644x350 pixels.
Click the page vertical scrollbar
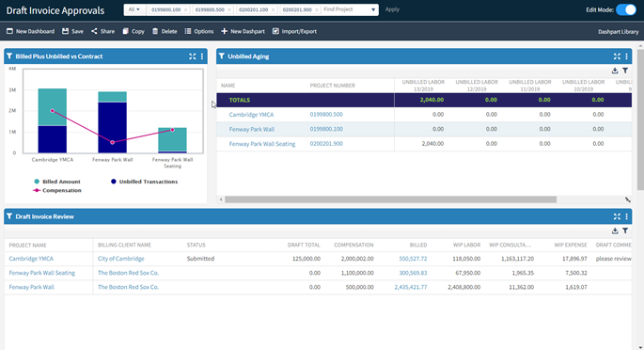(640, 119)
